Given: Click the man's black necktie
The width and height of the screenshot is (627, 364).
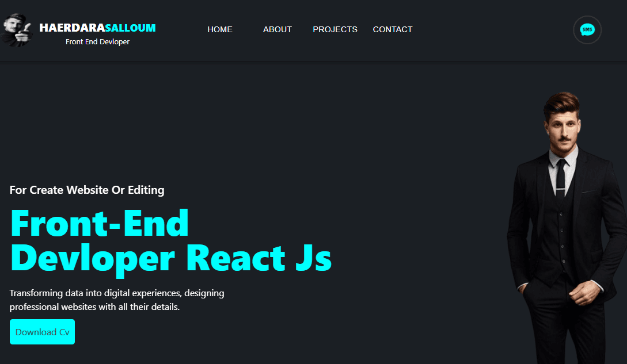Looking at the screenshot, I should pos(561,175).
